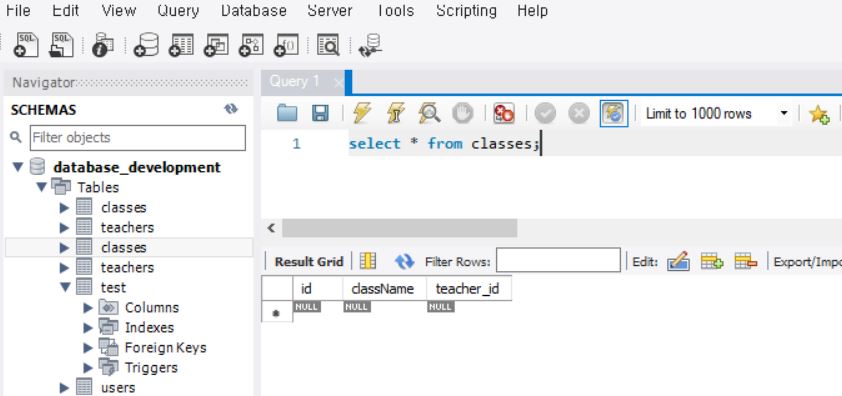Expand Foreign Keys under test
Viewport: 842px width, 396px height.
[88, 348]
